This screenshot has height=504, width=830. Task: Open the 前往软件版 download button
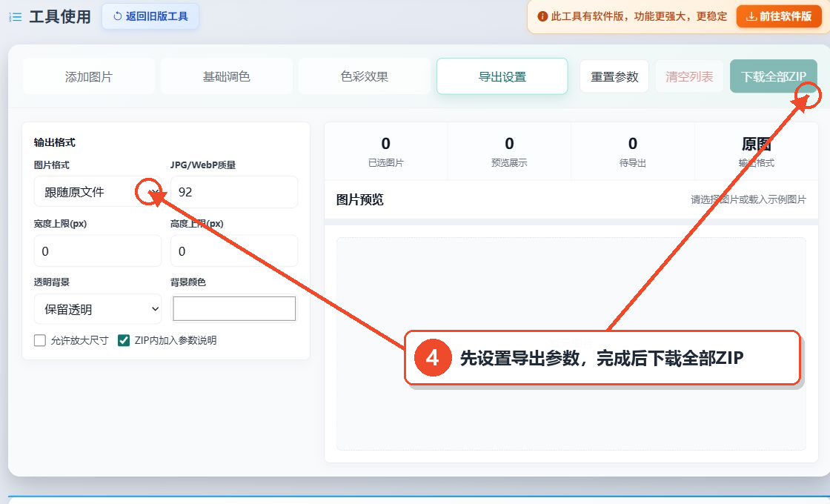(779, 16)
